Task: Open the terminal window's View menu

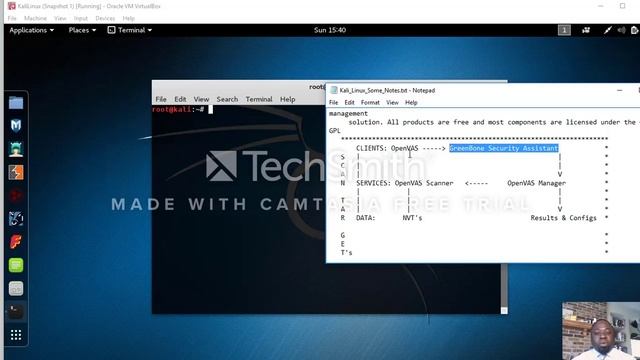Action: tap(201, 99)
